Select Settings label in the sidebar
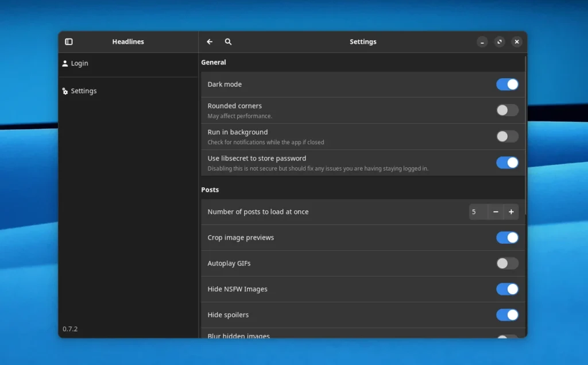 coord(84,91)
